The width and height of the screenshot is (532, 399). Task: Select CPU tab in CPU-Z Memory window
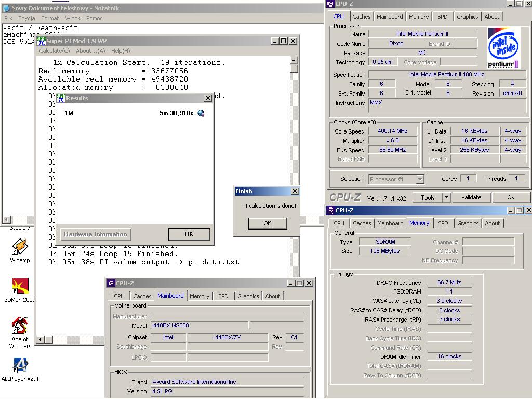point(339,223)
